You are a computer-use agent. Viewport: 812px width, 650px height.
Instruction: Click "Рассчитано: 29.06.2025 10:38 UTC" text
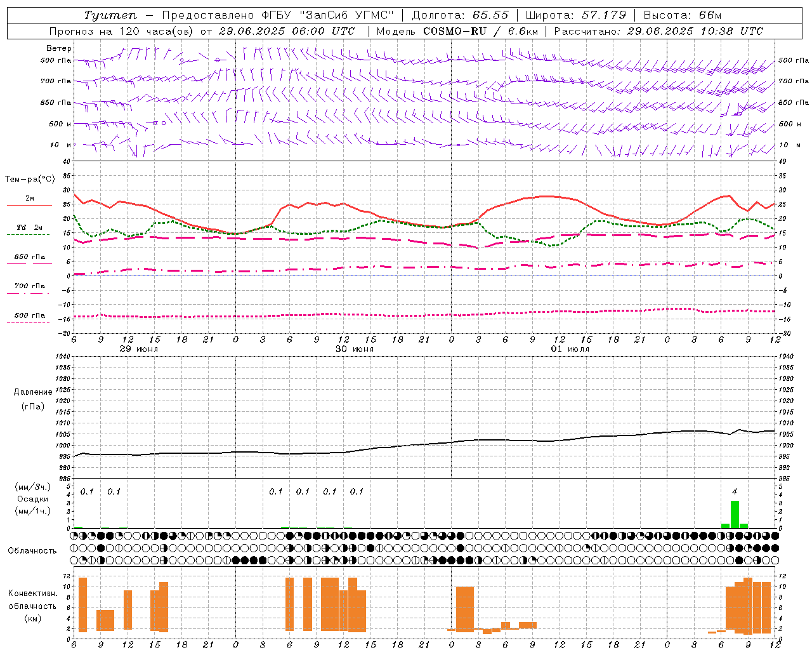(x=658, y=31)
